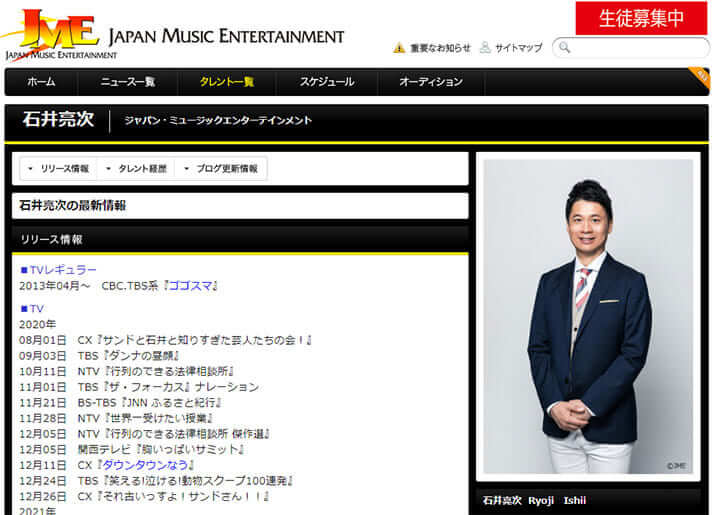Open the ダウンタウンなう program link
714x515 pixels.
(x=145, y=465)
